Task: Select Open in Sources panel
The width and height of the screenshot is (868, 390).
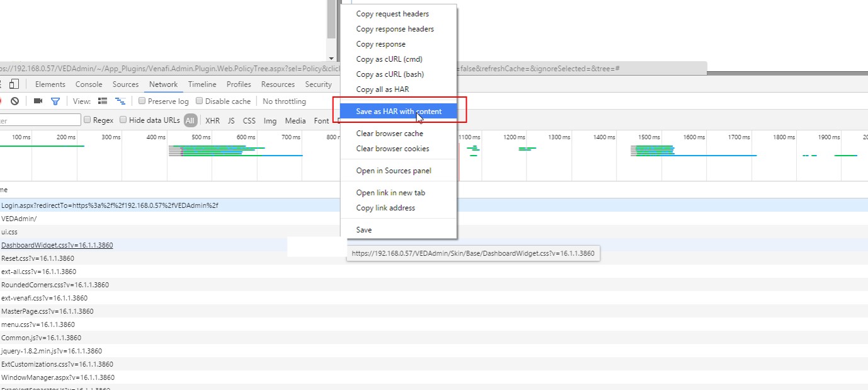Action: pyautogui.click(x=399, y=171)
